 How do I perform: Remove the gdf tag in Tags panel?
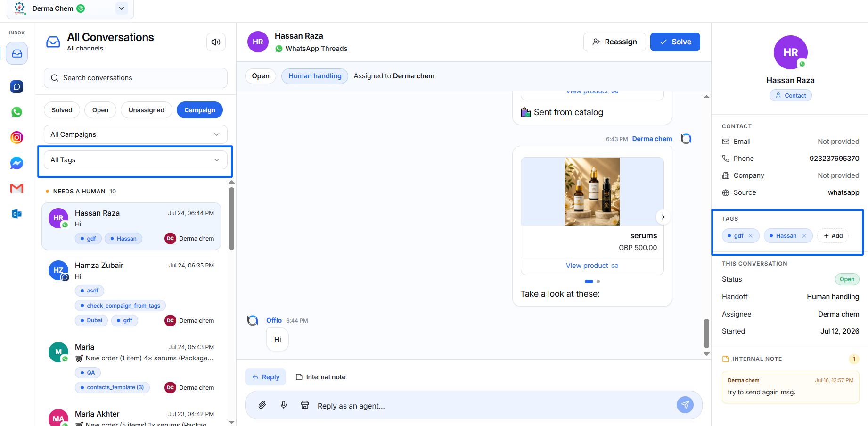coord(751,236)
